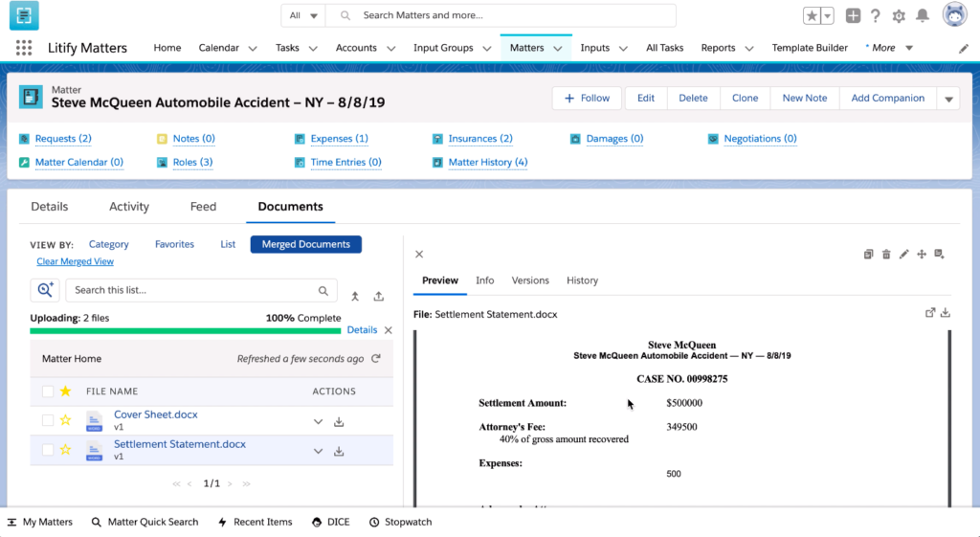Expand actions menu for Cover Sheet.docx
Screen dimensions: 980x537
318,422
